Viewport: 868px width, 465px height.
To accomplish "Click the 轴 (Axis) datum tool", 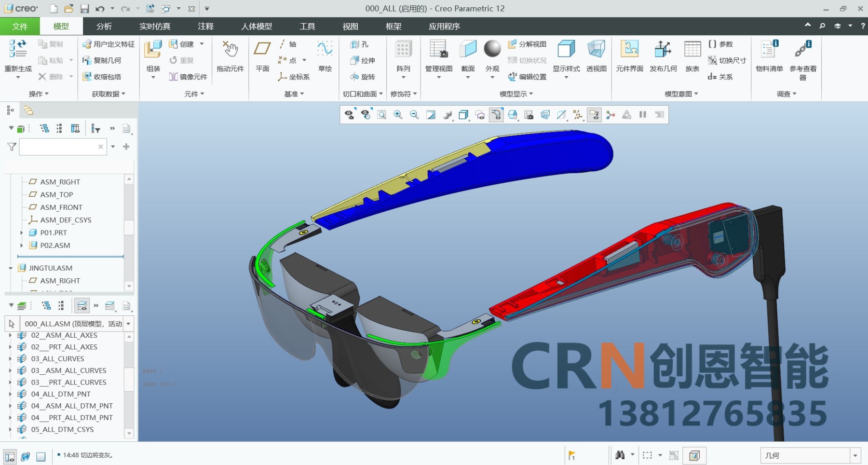I will pyautogui.click(x=287, y=44).
